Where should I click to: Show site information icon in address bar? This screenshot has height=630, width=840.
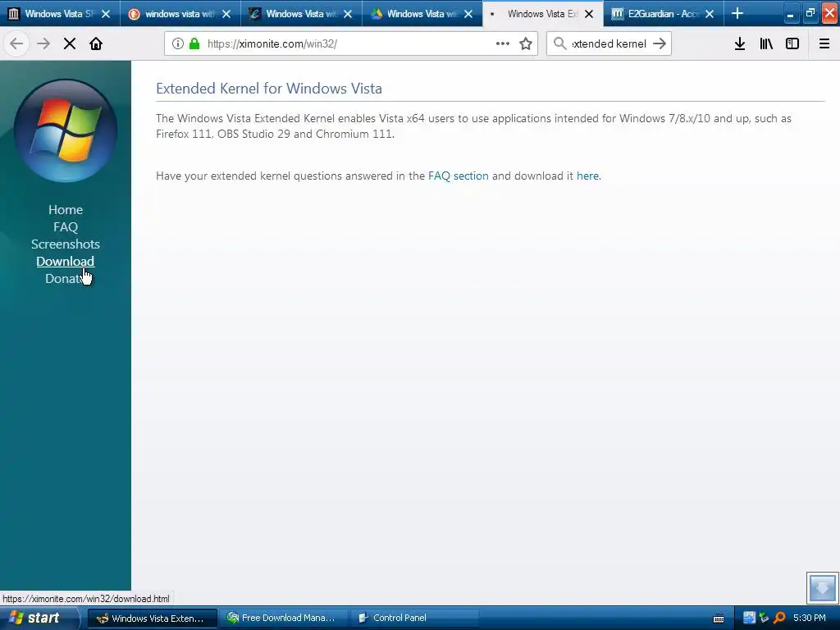[x=178, y=43]
